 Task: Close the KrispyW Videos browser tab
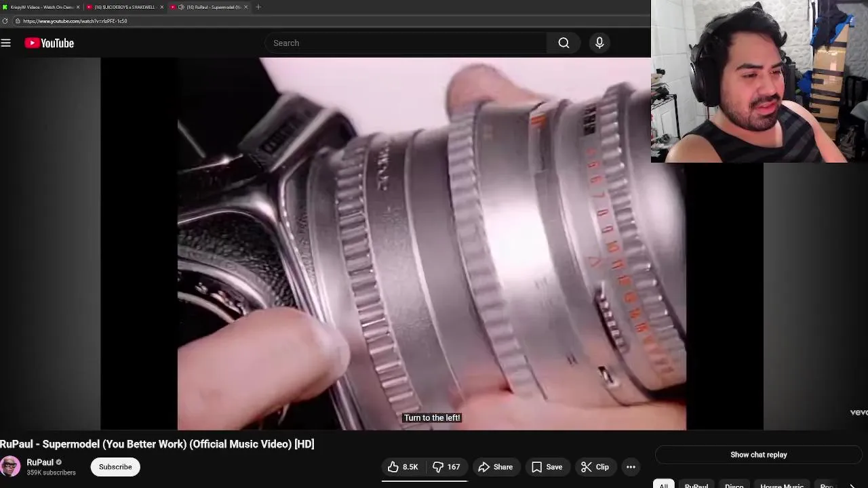78,7
